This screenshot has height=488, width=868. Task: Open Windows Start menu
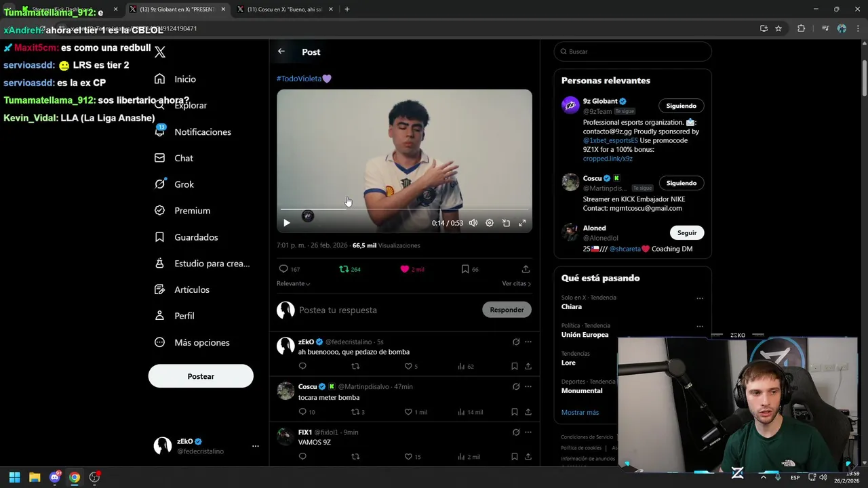14,477
